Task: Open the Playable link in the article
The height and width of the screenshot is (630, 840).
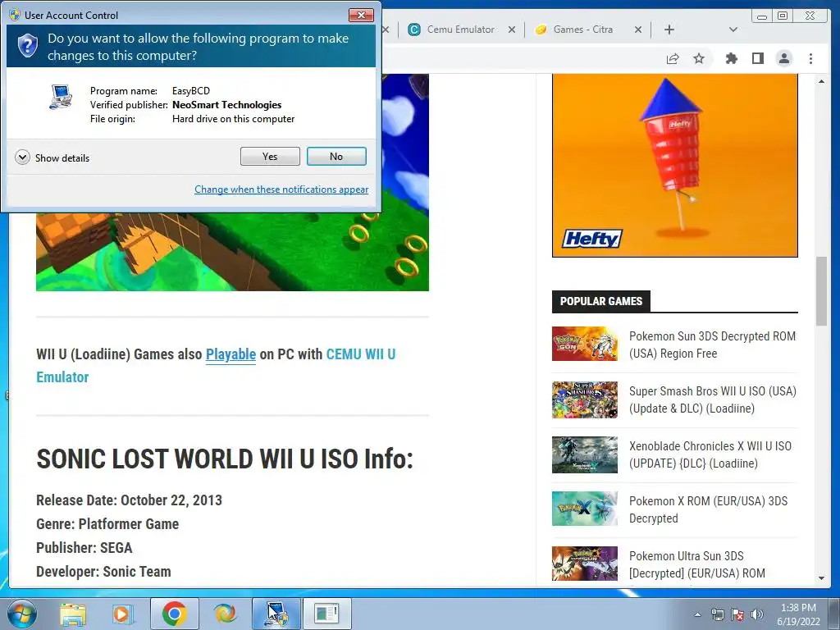Action: point(231,354)
